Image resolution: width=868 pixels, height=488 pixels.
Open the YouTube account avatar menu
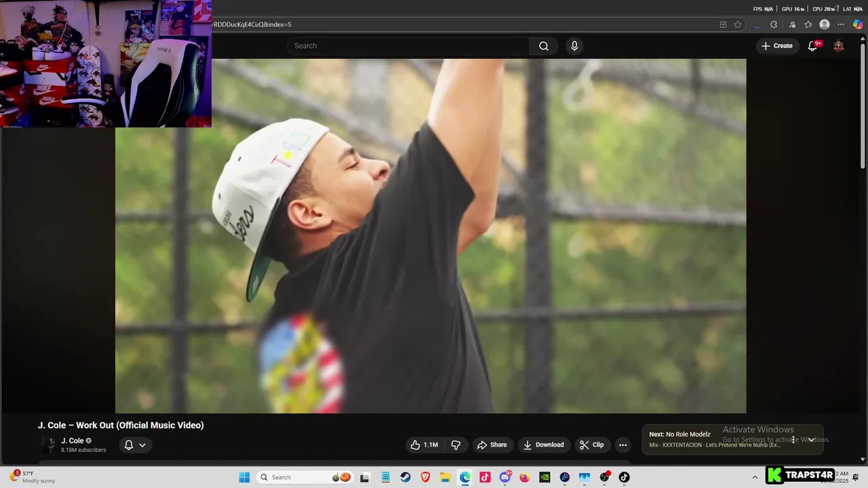click(x=839, y=46)
